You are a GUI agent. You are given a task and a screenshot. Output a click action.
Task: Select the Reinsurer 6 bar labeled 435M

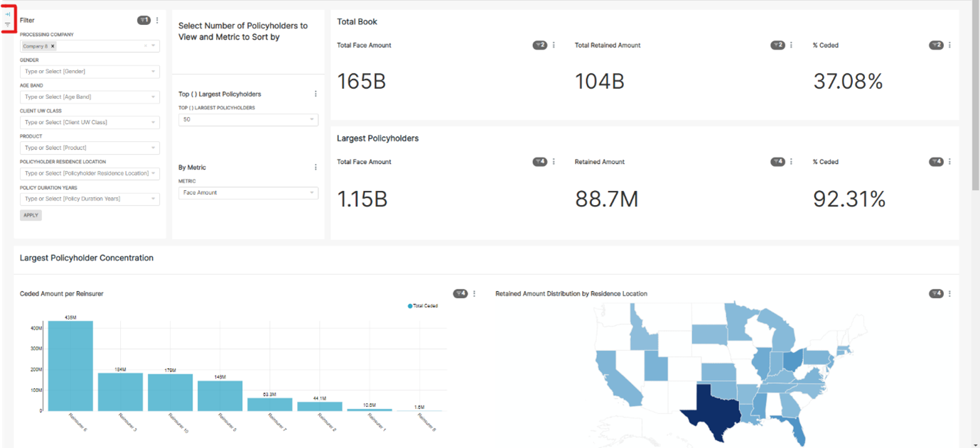point(70,366)
